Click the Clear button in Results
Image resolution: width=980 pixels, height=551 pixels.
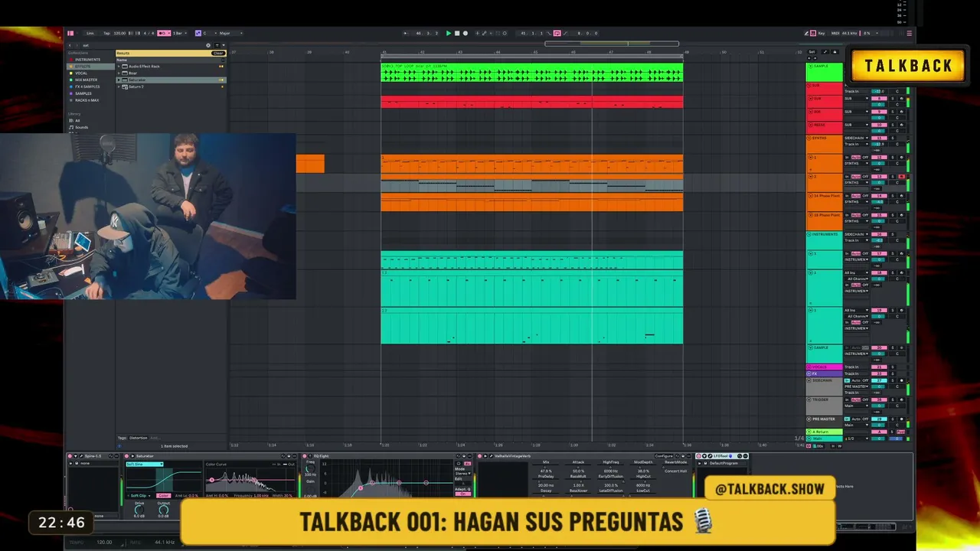(218, 53)
